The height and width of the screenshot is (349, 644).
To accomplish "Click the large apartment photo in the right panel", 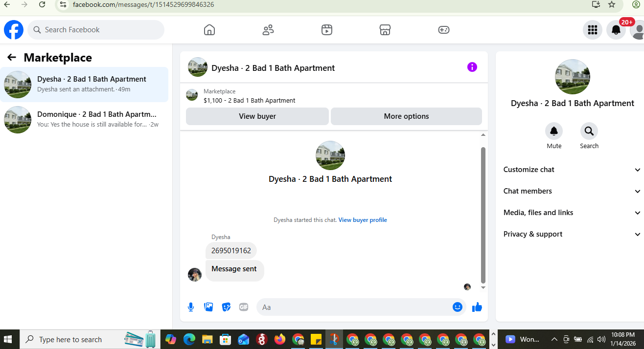I will (573, 77).
